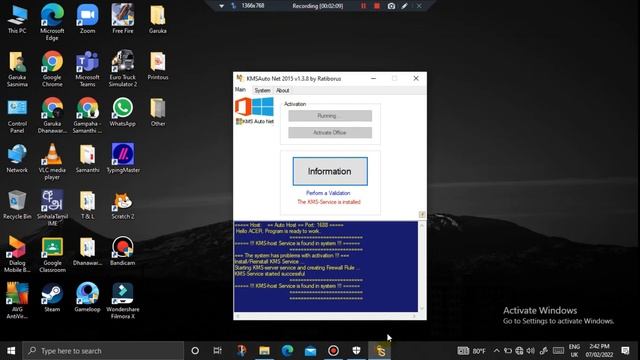This screenshot has height=360, width=640.
Task: Open Gameloop desktop shortcut
Action: click(87, 298)
